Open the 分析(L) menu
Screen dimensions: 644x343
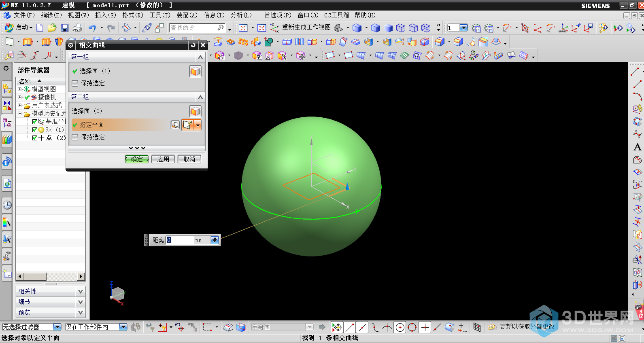click(x=241, y=15)
